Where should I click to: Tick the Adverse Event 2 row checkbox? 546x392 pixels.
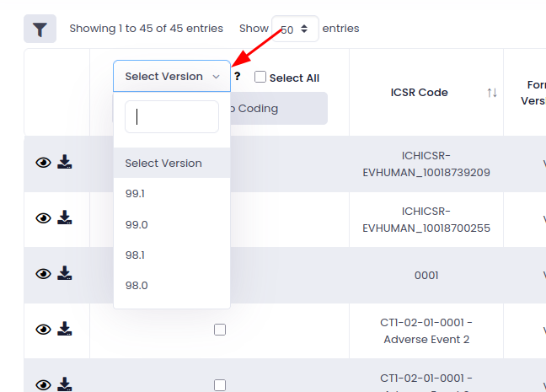click(220, 330)
